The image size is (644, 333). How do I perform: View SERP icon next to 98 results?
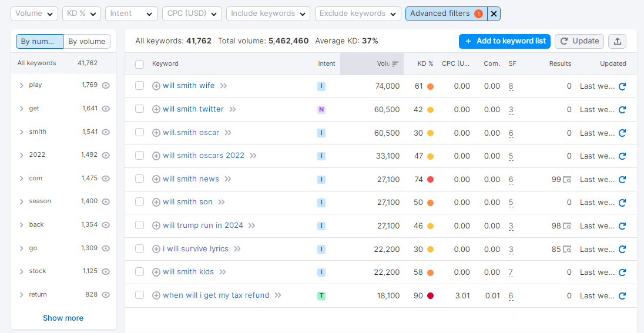[x=567, y=226]
